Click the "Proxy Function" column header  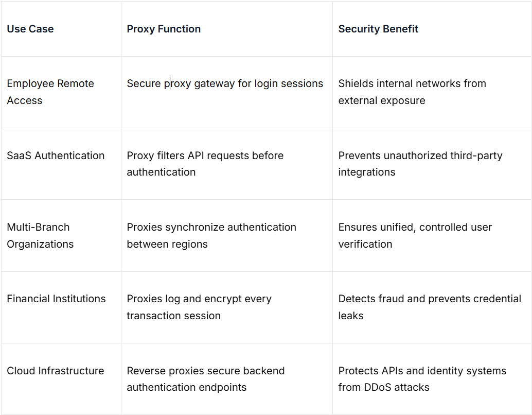(x=164, y=29)
